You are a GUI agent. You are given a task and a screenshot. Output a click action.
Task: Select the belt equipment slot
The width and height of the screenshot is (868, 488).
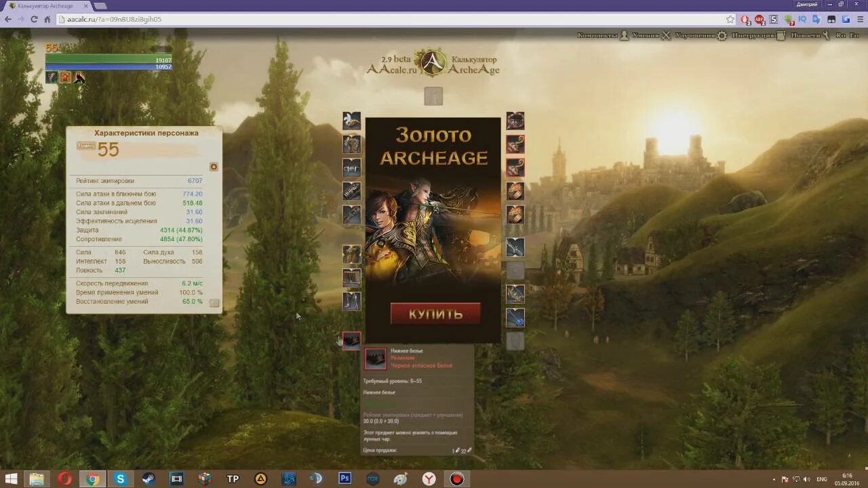351,167
